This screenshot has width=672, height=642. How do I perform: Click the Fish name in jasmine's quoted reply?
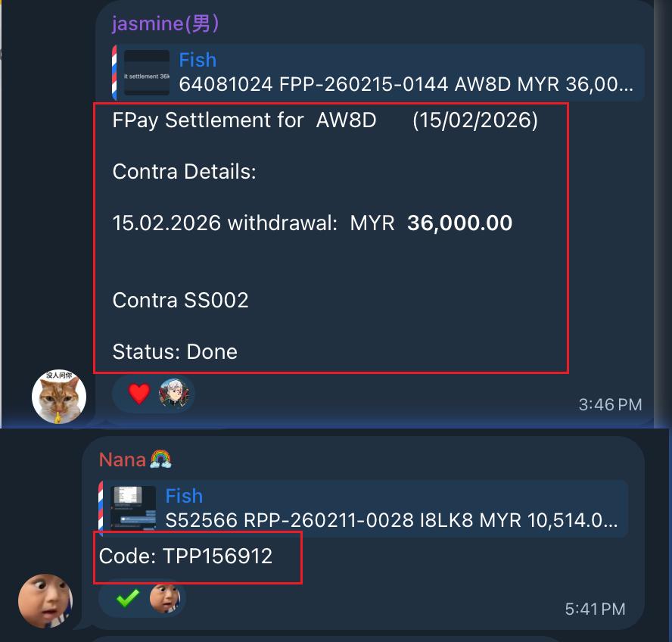click(198, 60)
